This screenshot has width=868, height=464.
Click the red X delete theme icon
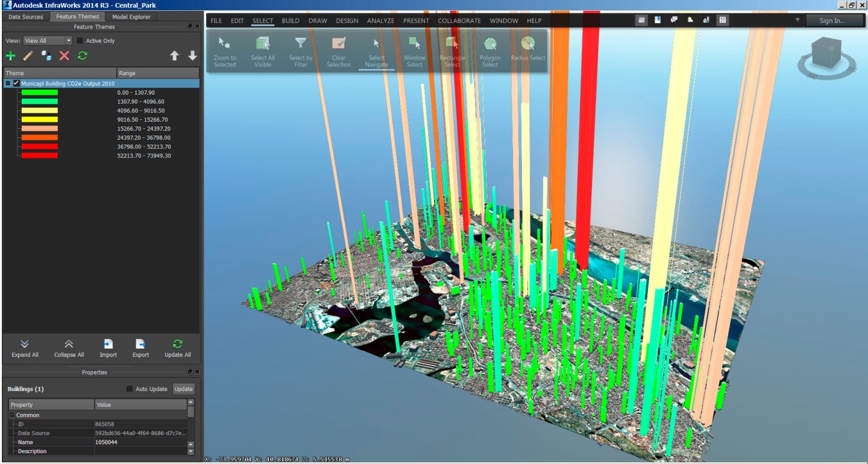point(64,56)
